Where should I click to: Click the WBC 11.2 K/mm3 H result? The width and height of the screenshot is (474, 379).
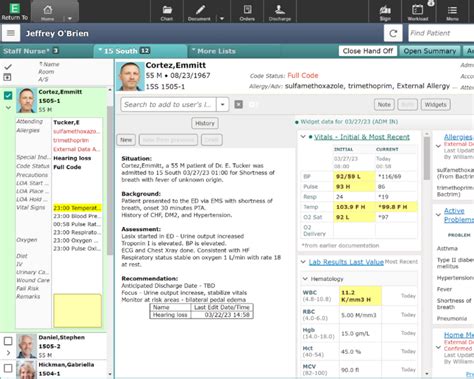pyautogui.click(x=360, y=296)
